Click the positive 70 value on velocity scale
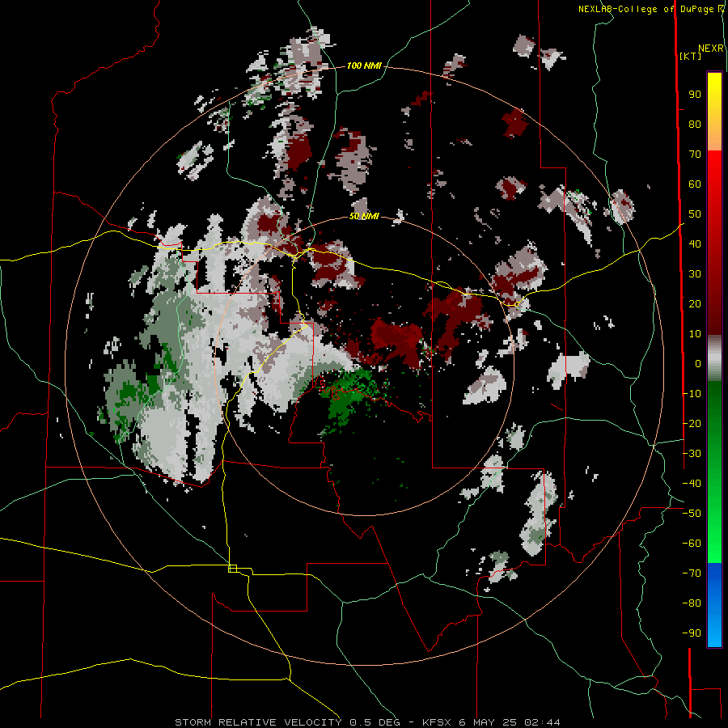Screen dimensions: 728x728 [x=695, y=154]
